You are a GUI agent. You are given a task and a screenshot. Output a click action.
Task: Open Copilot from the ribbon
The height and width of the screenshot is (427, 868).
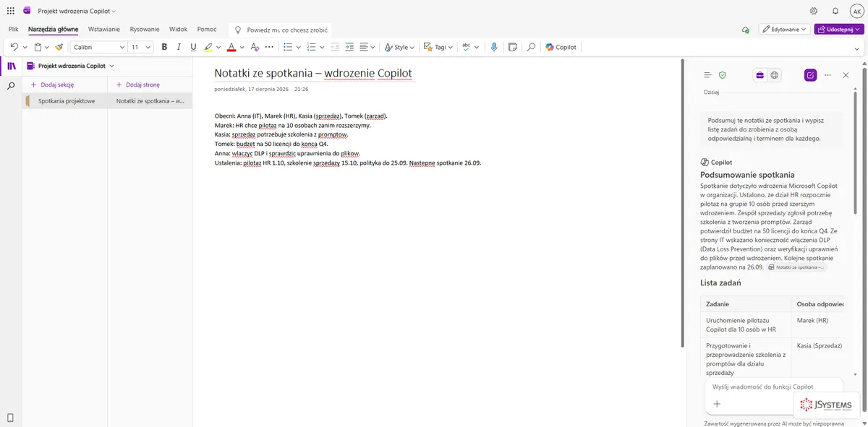(x=561, y=47)
